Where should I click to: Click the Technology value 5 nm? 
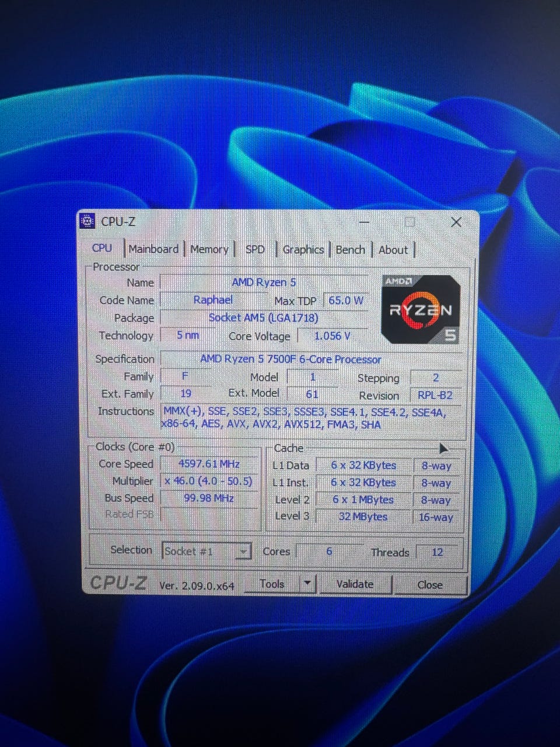pyautogui.click(x=188, y=336)
